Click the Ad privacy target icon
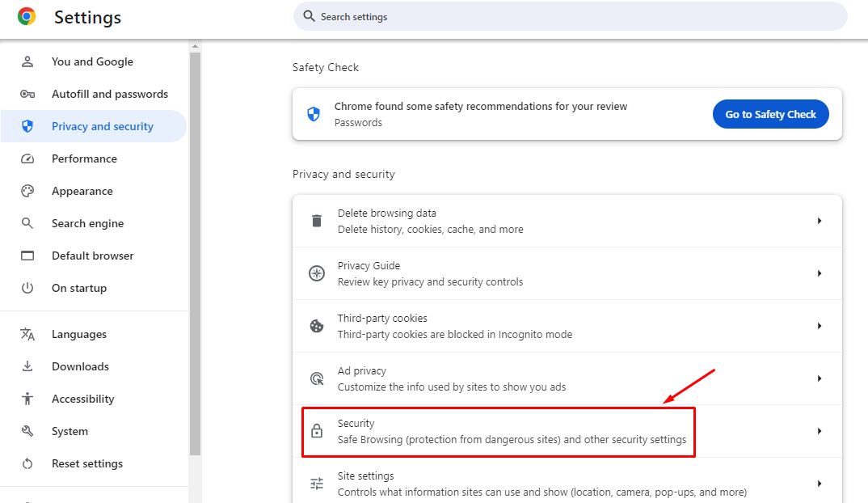This screenshot has width=868, height=503. point(317,378)
